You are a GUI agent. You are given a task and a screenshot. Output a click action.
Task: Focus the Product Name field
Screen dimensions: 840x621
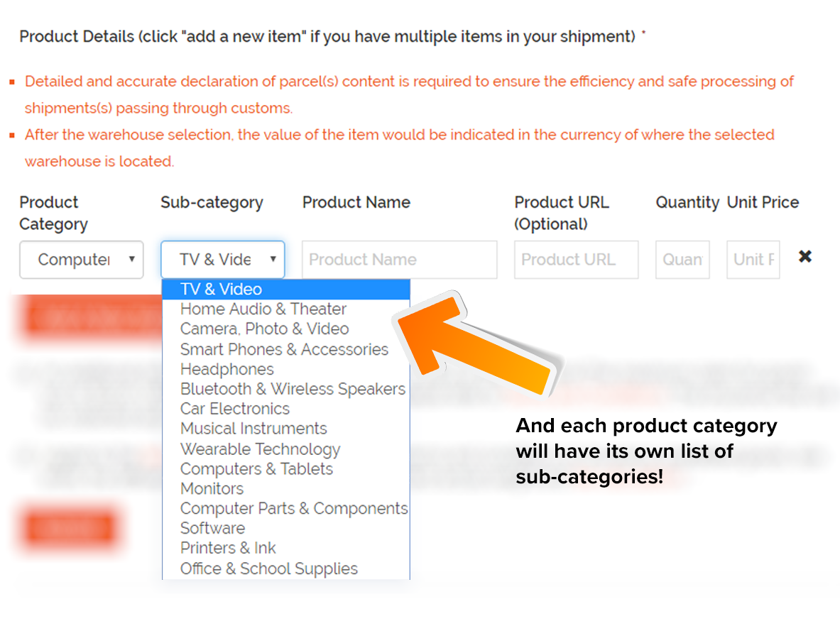(x=400, y=260)
